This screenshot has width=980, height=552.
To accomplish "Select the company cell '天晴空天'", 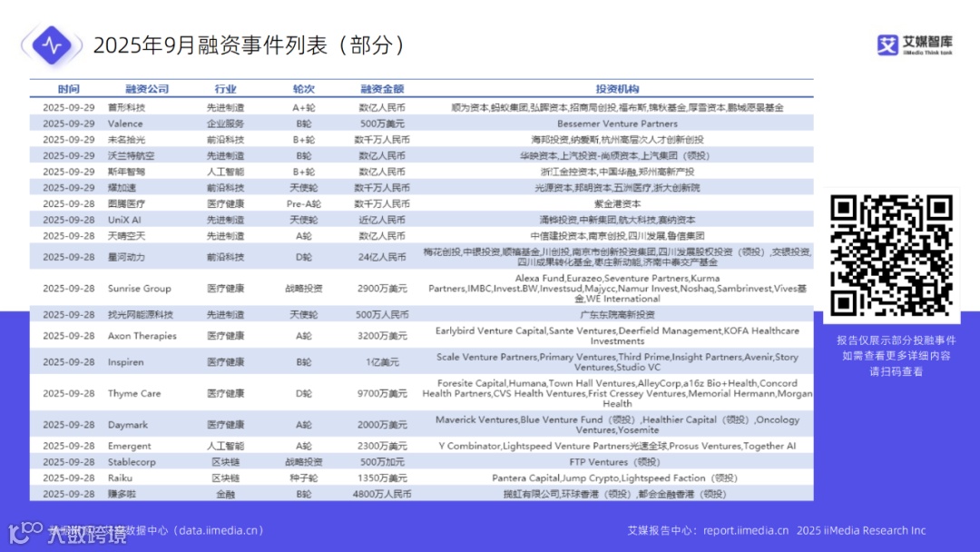I will pyautogui.click(x=126, y=236).
